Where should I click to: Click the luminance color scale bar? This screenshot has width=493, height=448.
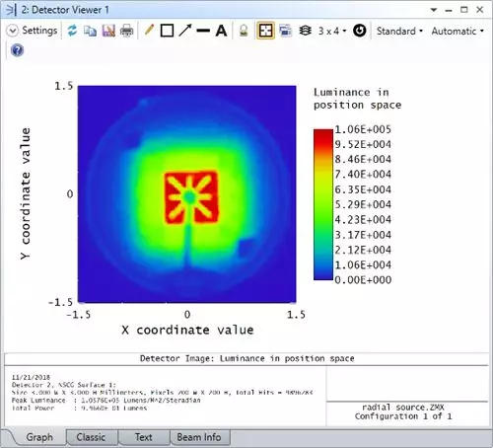click(x=323, y=204)
